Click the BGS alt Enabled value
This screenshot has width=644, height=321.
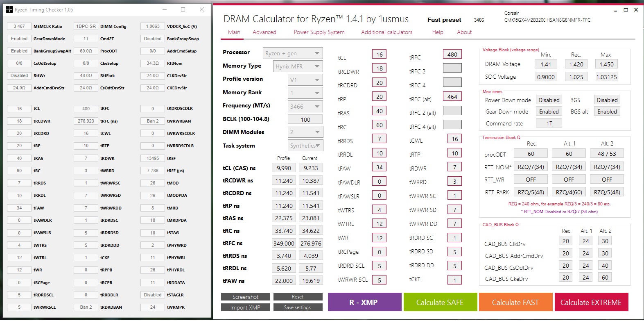coord(607,112)
